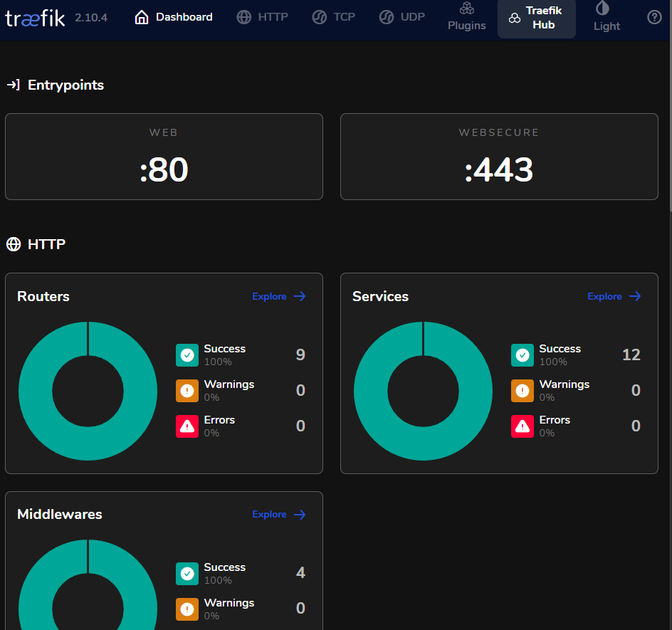Open the help question mark icon
The image size is (672, 630).
coord(654,17)
